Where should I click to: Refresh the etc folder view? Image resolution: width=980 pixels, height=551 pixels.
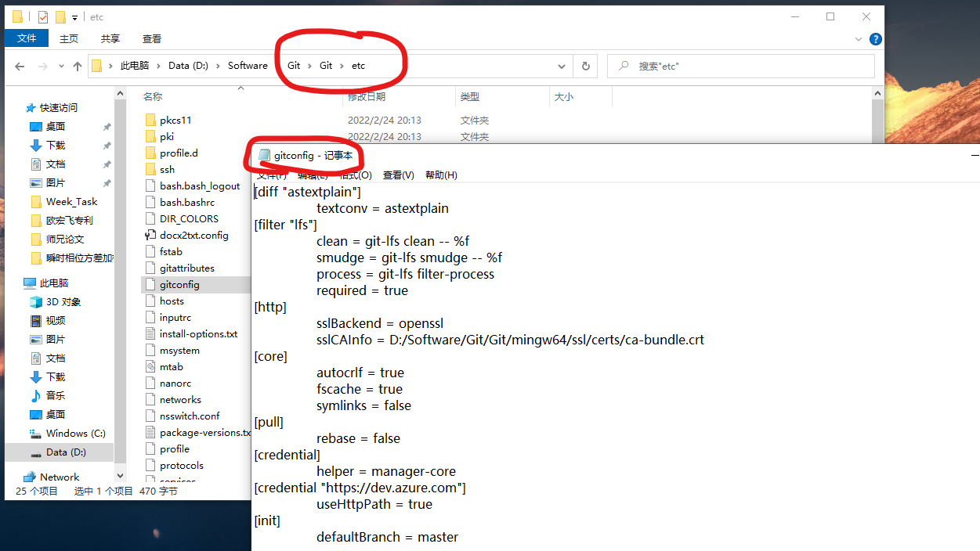[585, 67]
